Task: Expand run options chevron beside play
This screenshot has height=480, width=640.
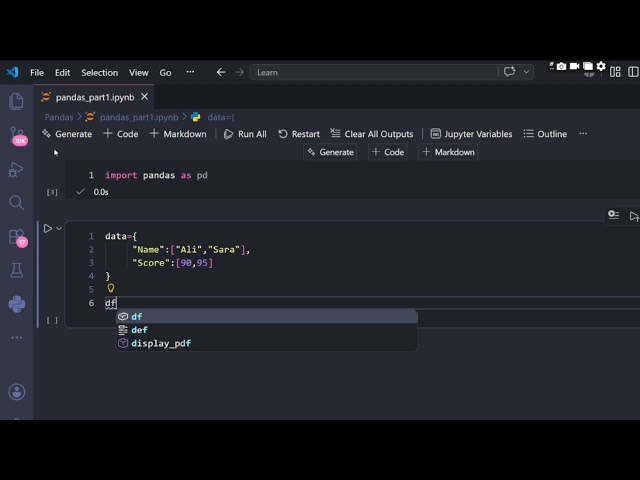Action: [59, 229]
